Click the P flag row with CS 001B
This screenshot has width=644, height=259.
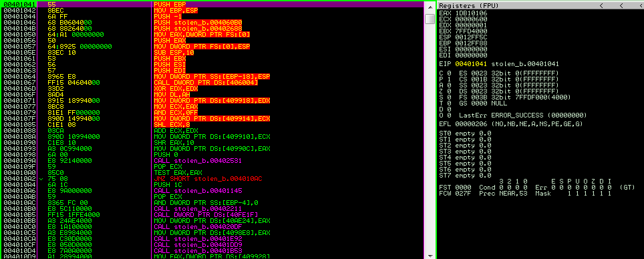point(498,79)
